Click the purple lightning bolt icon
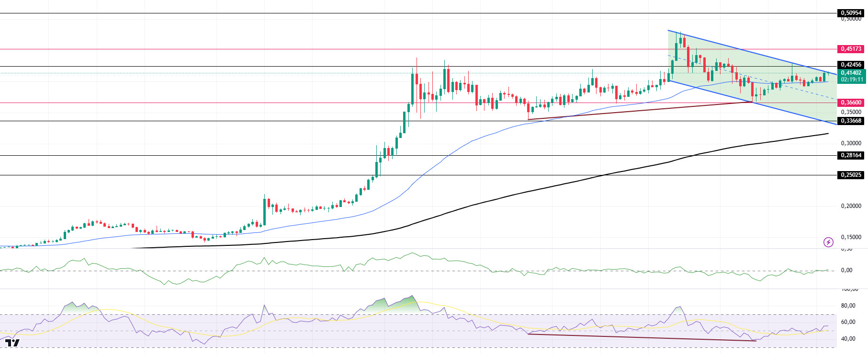Viewport: 868px width, 357px height. point(828,242)
